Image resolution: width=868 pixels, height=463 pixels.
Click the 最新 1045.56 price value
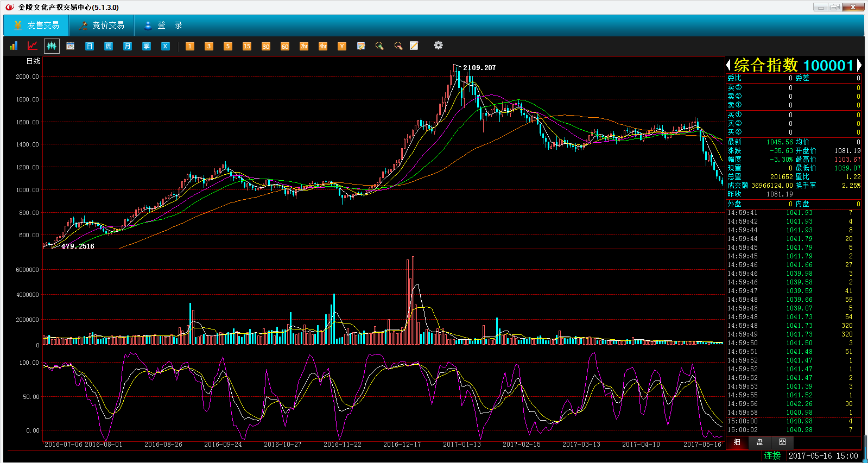[x=780, y=142]
